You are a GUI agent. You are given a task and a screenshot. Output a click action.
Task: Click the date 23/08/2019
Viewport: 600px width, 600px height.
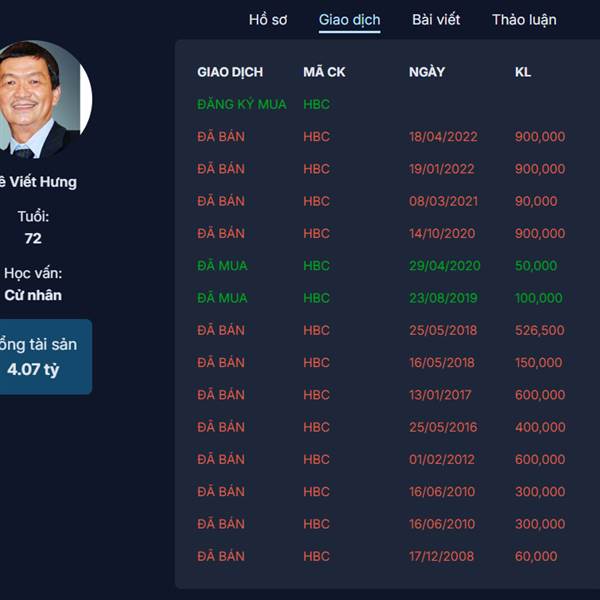click(x=443, y=298)
